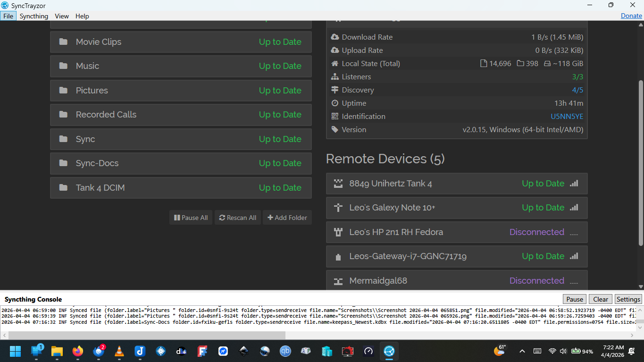Open the Syncthing menu
Viewport: 644px width, 362px height.
[x=34, y=16]
